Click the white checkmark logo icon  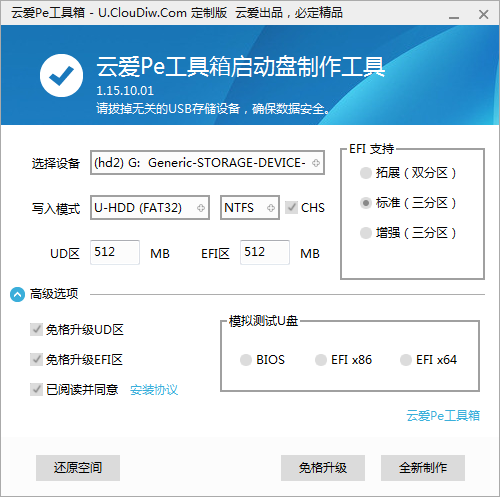(61, 76)
